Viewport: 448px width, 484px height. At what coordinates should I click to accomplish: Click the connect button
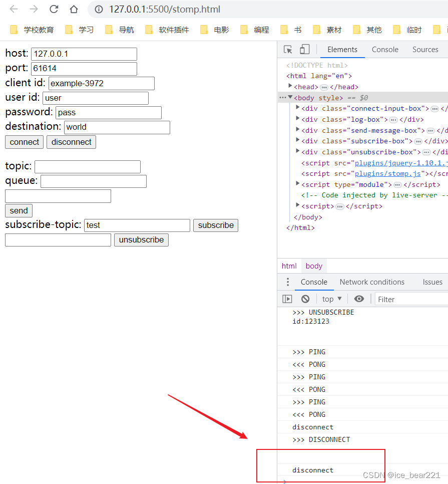click(x=24, y=142)
